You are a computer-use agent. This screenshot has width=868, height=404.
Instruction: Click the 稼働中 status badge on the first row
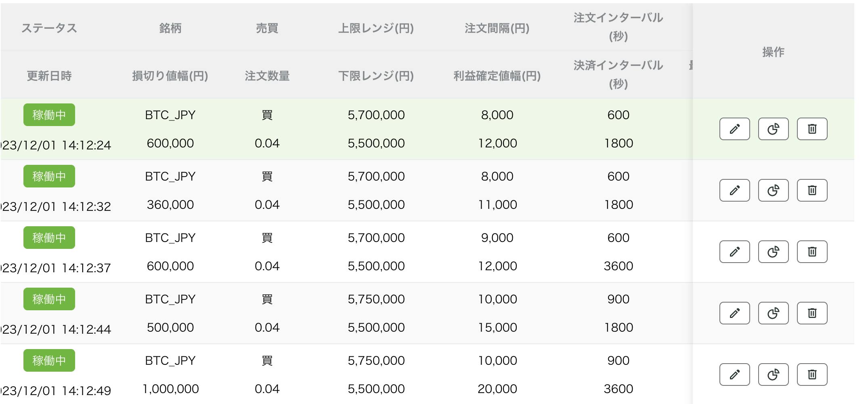point(49,115)
